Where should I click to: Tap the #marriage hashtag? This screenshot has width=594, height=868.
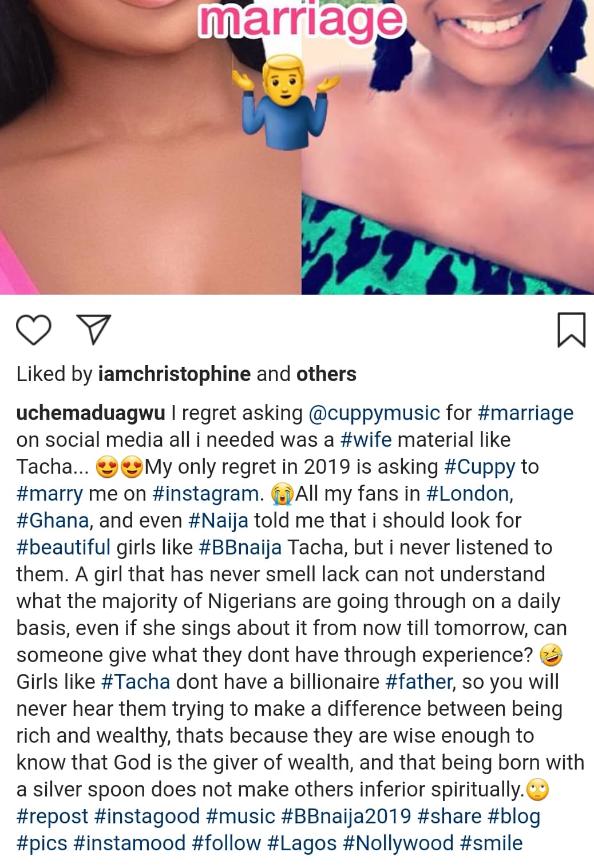pyautogui.click(x=525, y=413)
